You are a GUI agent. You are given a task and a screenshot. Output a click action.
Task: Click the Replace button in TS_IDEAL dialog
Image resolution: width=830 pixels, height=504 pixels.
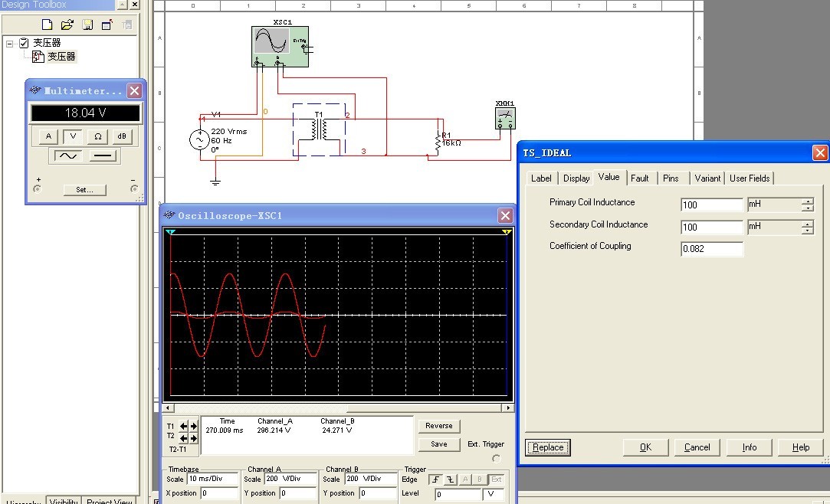548,447
